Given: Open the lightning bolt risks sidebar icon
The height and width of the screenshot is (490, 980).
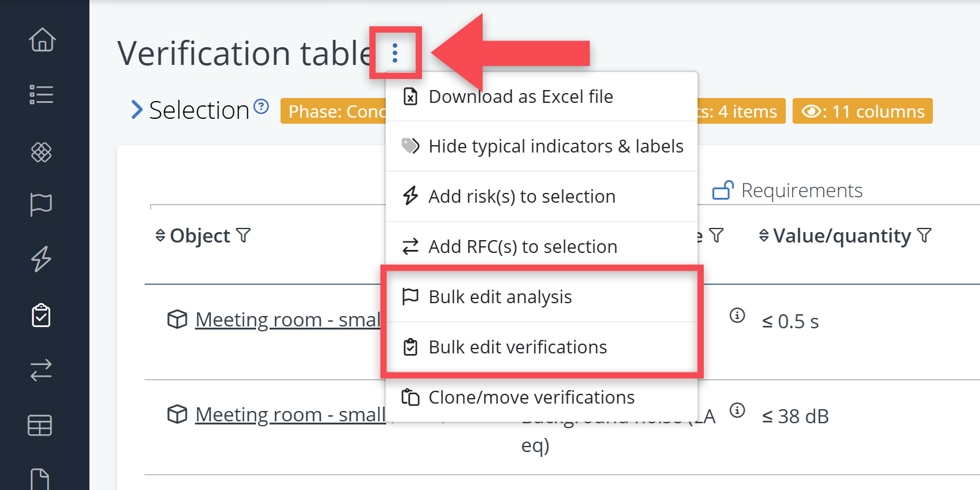Looking at the screenshot, I should coord(41,258).
